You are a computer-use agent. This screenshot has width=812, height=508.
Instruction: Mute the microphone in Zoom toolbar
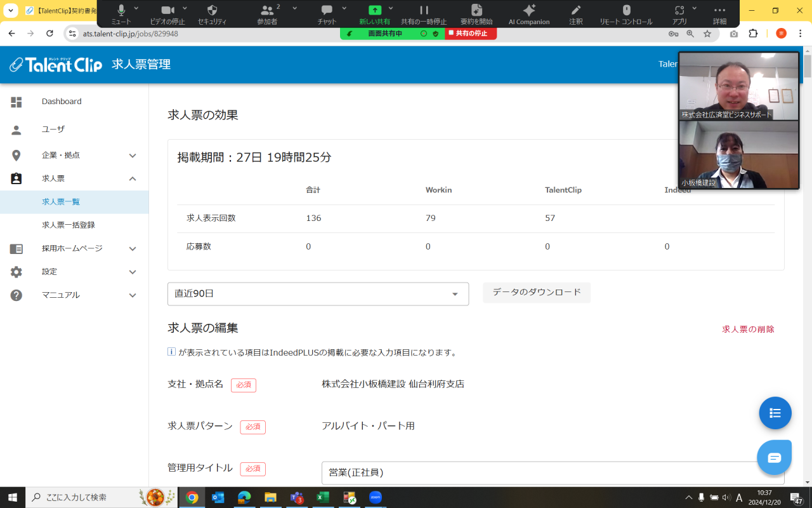coord(121,13)
